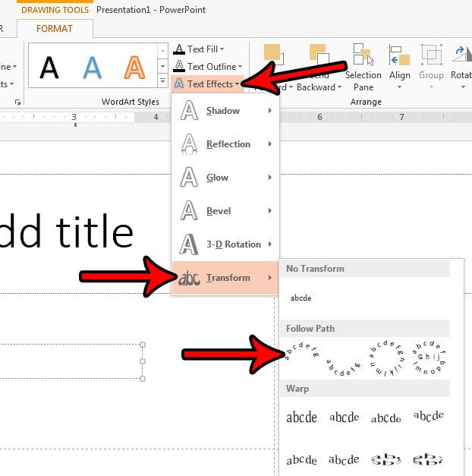Click the Shadow submenu arrow
The image size is (472, 476).
pos(270,111)
